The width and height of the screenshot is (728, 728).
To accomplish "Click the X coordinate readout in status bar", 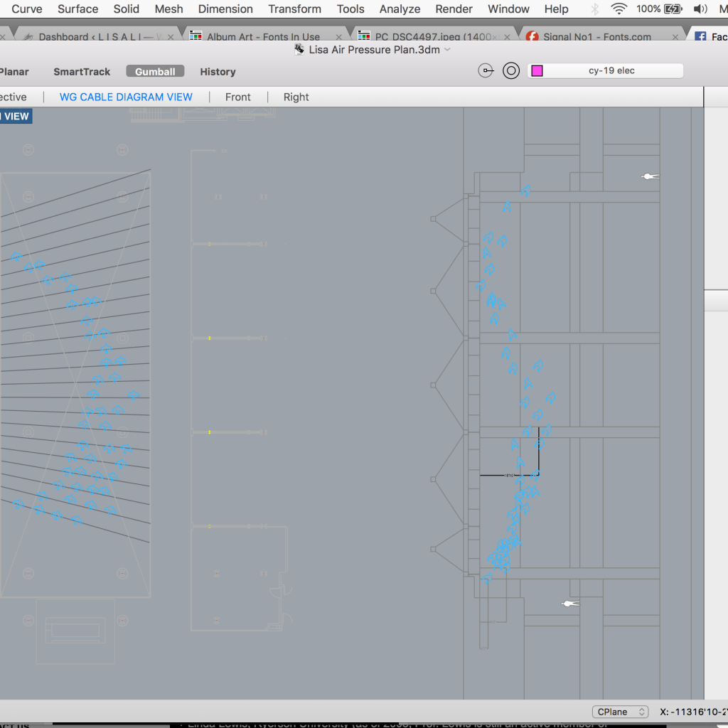I will [x=694, y=712].
